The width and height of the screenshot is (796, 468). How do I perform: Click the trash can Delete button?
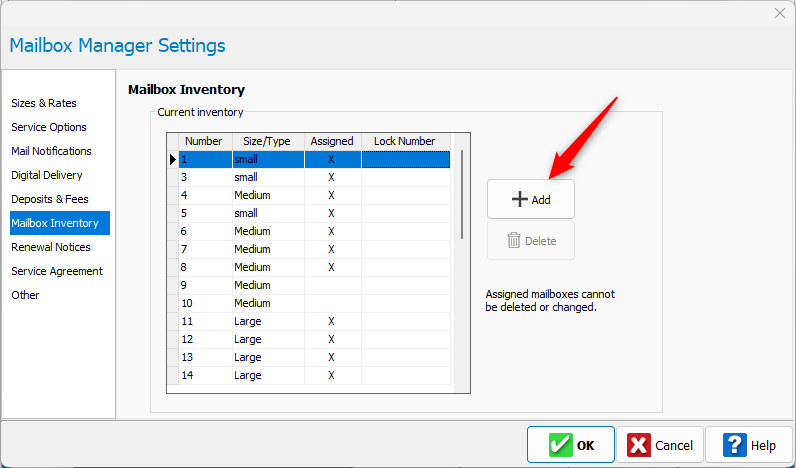tap(531, 241)
